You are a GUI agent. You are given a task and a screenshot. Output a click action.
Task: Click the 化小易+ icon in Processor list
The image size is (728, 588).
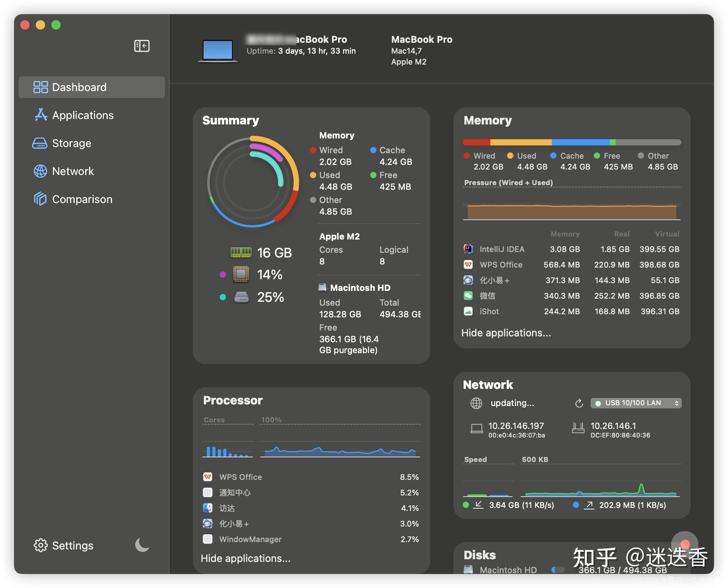(x=208, y=523)
